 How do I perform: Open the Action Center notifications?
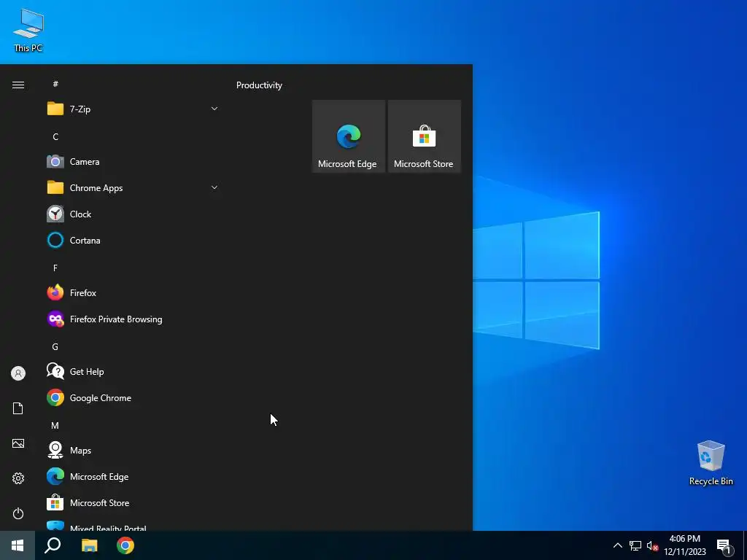724,545
